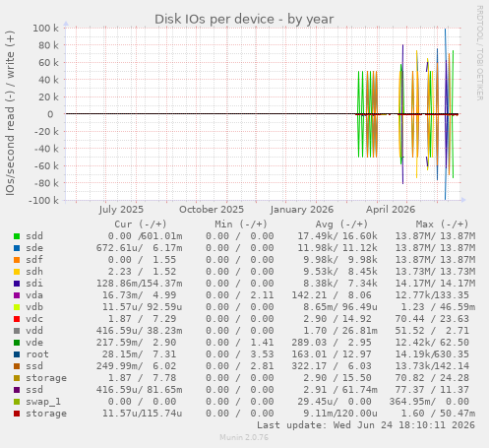Click sdi maximum value '14.17M/ 14.17M'

click(435, 284)
